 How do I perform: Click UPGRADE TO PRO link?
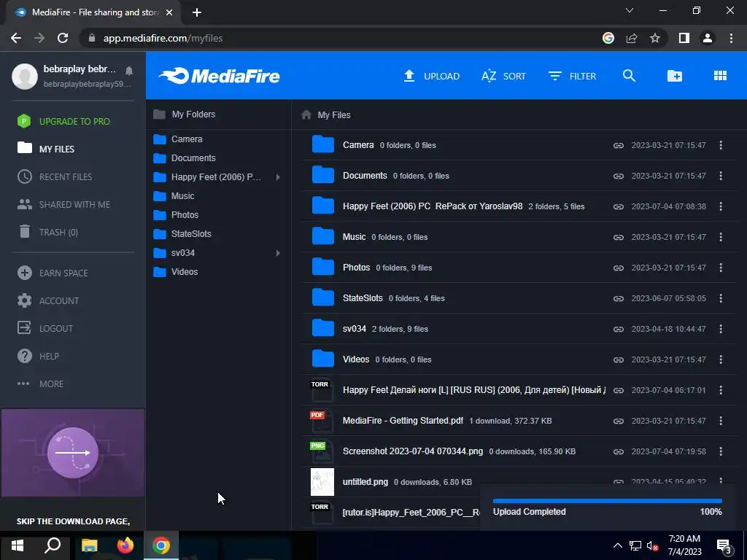point(64,122)
